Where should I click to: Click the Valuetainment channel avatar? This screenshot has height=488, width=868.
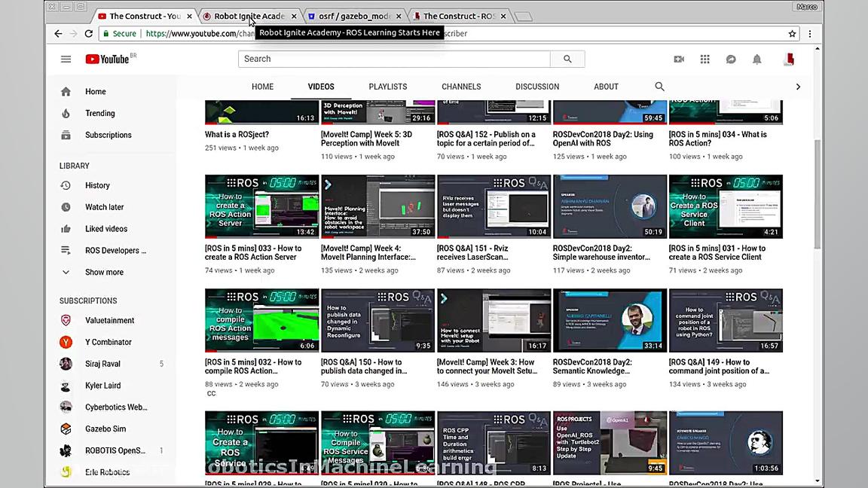point(66,320)
